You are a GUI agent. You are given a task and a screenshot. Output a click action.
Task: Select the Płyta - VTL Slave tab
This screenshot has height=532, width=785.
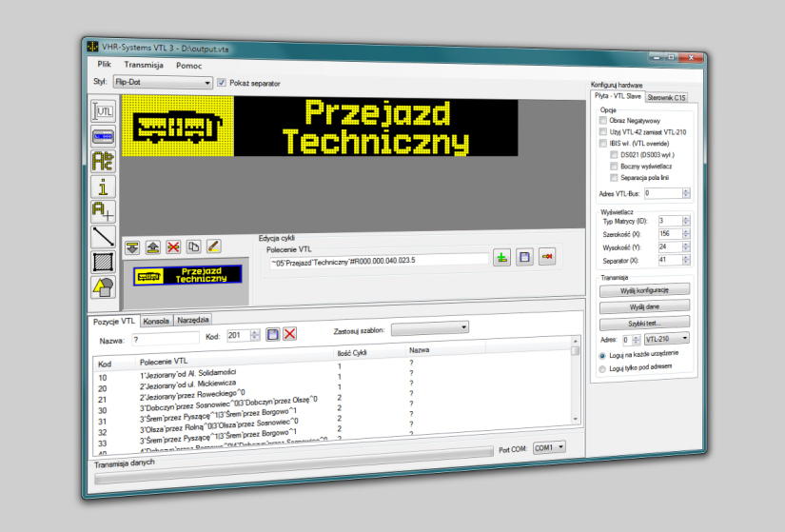[618, 96]
